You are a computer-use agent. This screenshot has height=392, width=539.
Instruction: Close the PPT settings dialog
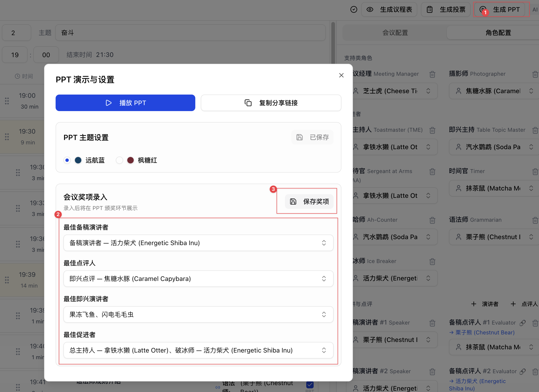[x=341, y=75]
